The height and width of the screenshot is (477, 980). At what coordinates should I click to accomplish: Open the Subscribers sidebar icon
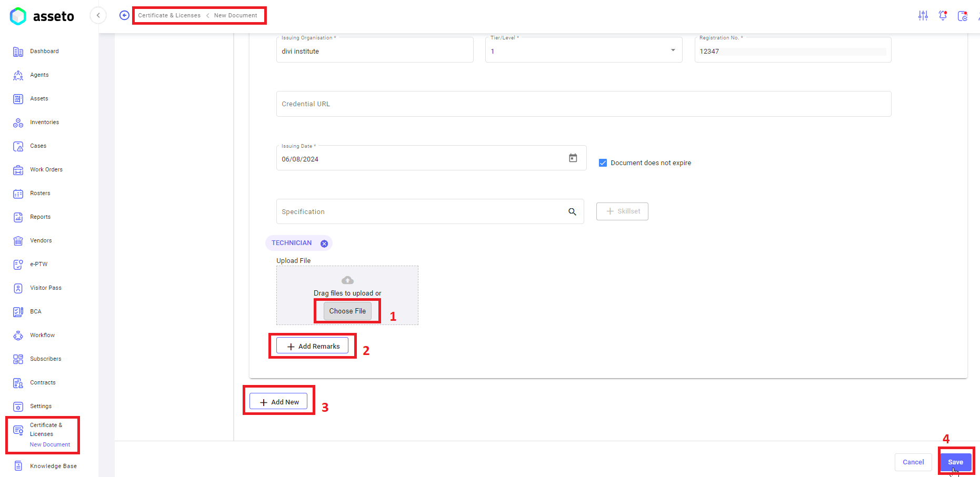(x=18, y=359)
